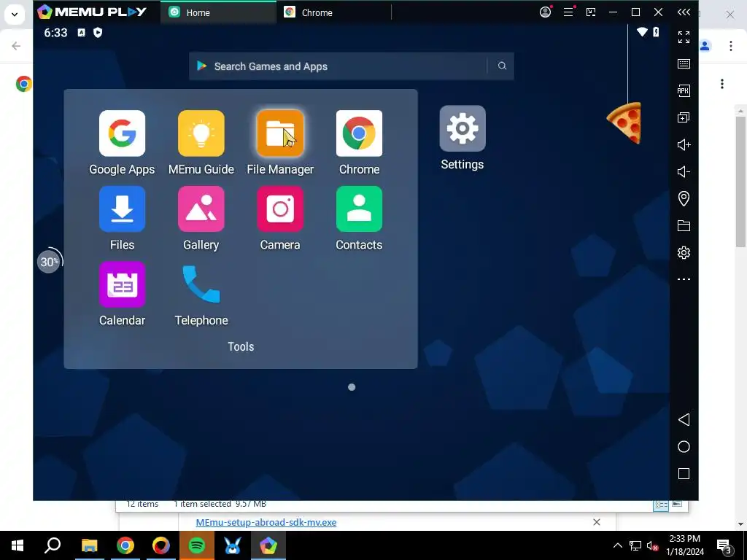Open Spotify from the taskbar
747x560 pixels.
click(x=197, y=545)
